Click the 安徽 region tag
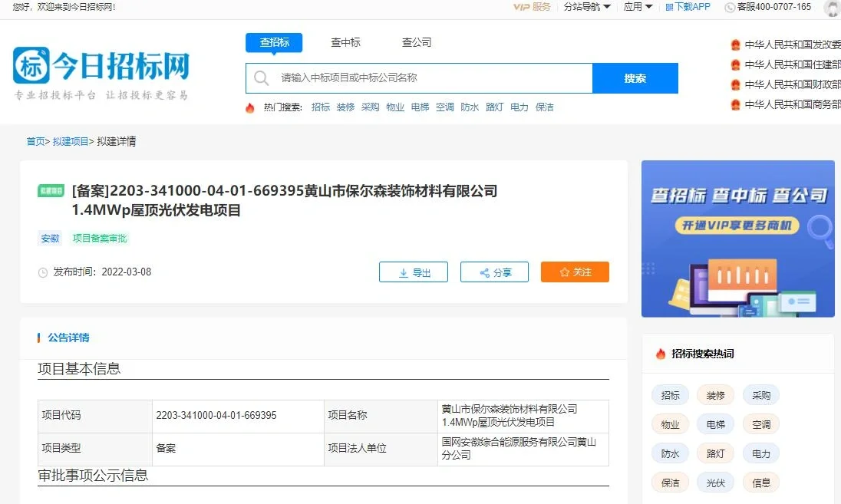 tap(51, 239)
